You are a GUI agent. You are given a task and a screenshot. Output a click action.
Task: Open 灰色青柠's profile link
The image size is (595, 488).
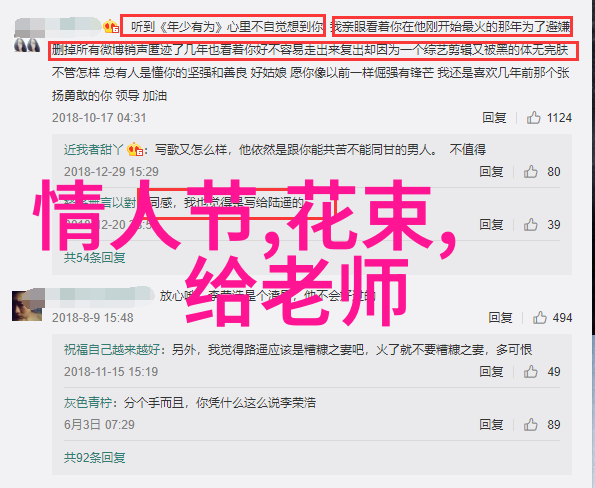(88, 403)
